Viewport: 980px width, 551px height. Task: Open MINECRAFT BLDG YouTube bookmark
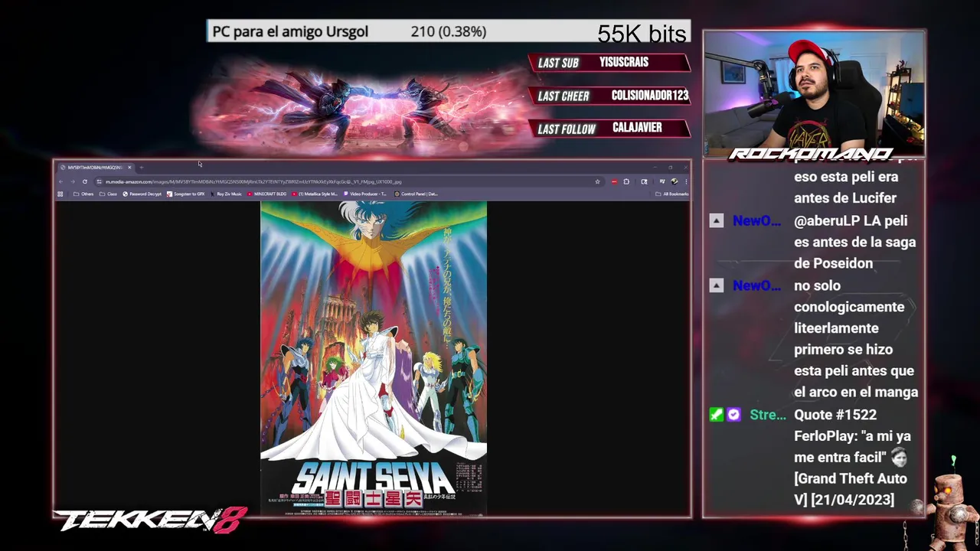tap(266, 194)
